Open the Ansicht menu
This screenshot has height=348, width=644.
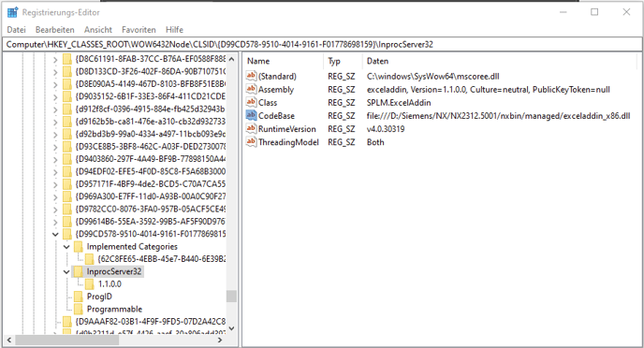tap(98, 30)
